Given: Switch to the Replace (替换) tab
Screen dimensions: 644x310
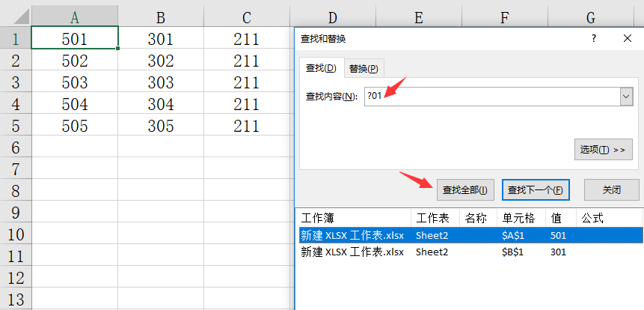Looking at the screenshot, I should (364, 68).
